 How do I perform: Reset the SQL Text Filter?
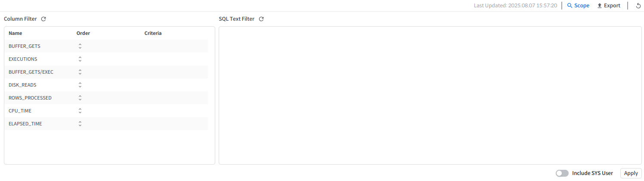pos(261,19)
